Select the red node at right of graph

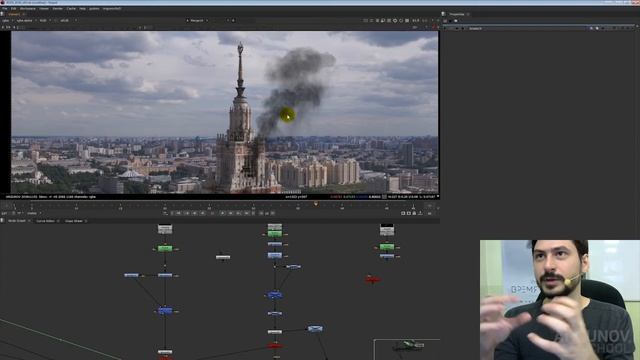(372, 279)
